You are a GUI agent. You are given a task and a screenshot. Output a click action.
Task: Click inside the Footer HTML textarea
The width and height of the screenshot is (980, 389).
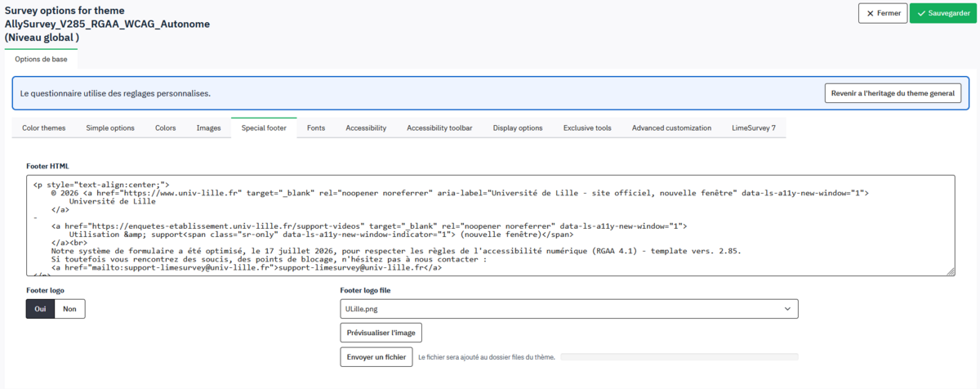point(490,226)
